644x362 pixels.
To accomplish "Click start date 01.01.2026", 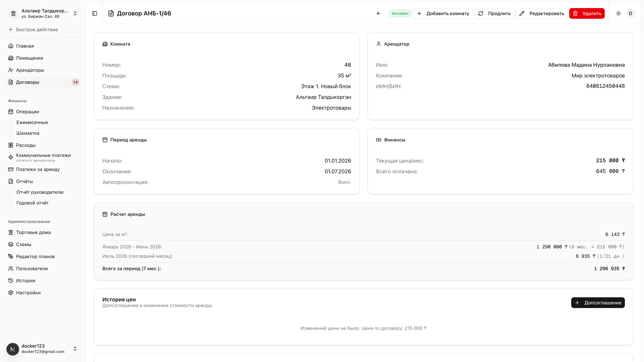I will [x=338, y=161].
